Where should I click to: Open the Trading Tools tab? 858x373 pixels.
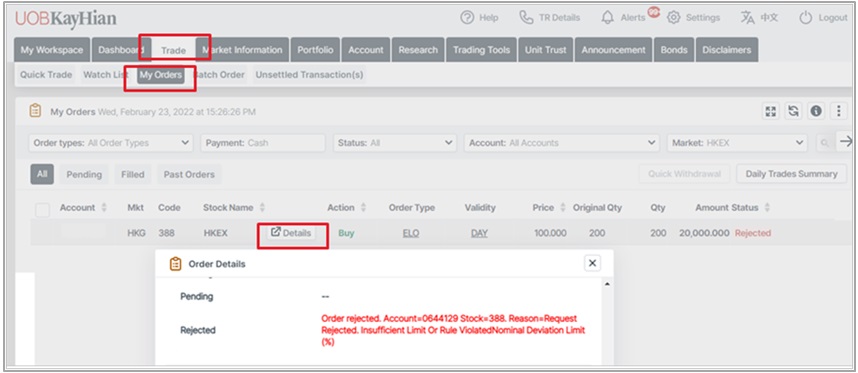pos(482,50)
